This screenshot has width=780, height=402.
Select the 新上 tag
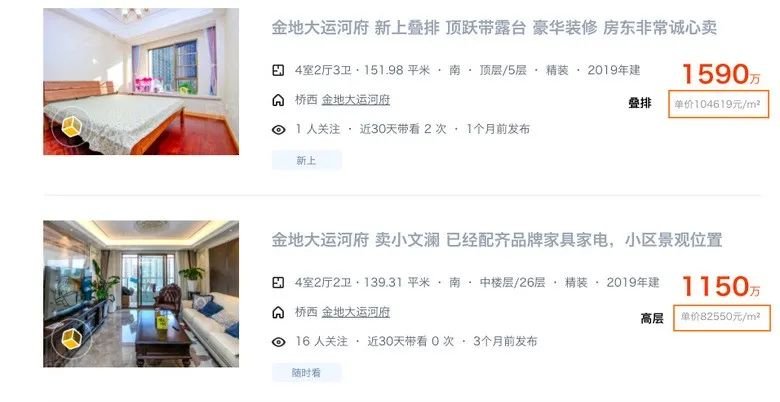click(306, 160)
